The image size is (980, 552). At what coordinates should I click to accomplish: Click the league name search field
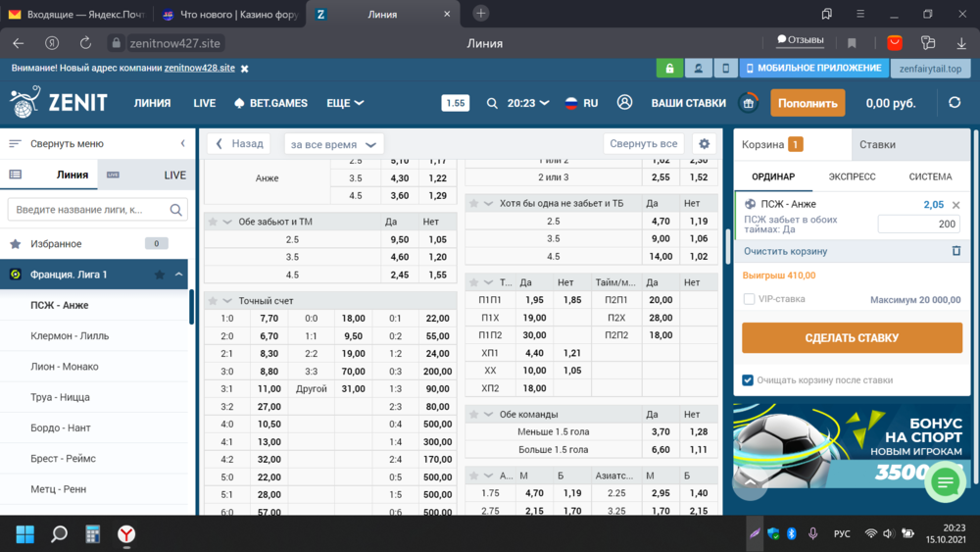point(97,210)
